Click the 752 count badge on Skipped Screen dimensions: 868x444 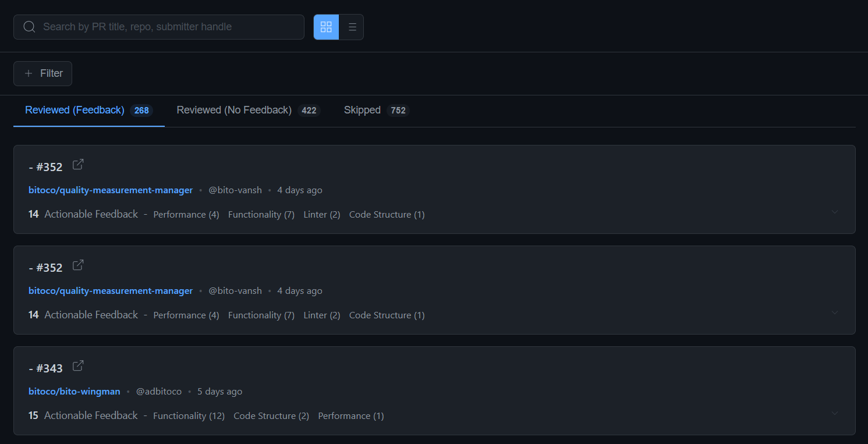398,111
